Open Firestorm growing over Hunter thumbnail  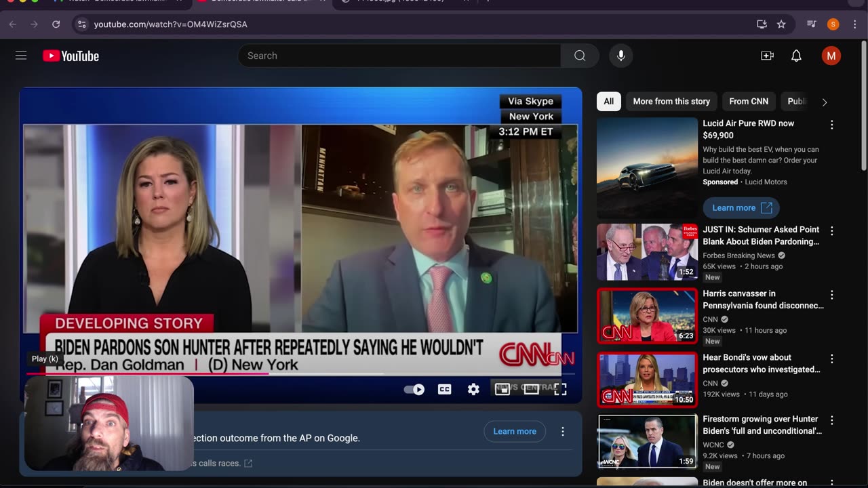[647, 441]
